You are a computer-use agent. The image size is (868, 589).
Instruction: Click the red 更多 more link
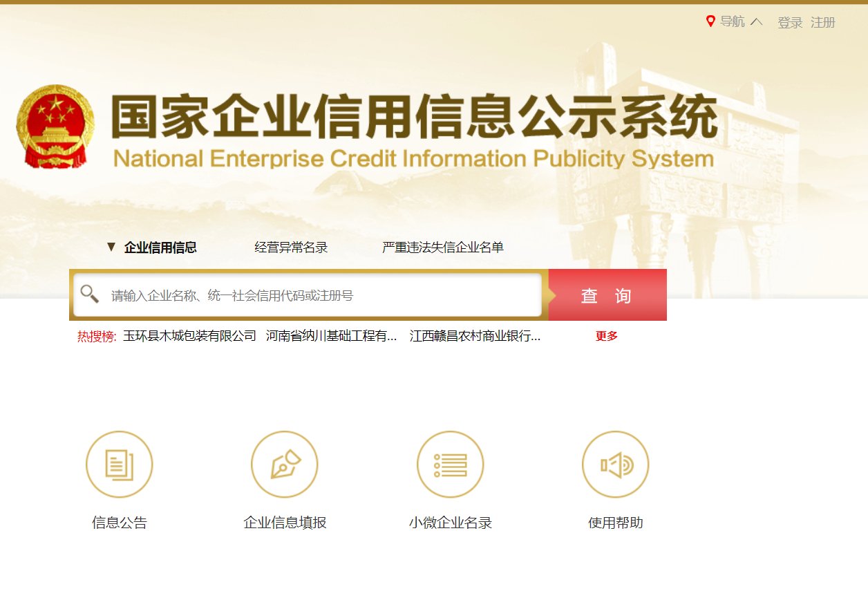coord(607,337)
